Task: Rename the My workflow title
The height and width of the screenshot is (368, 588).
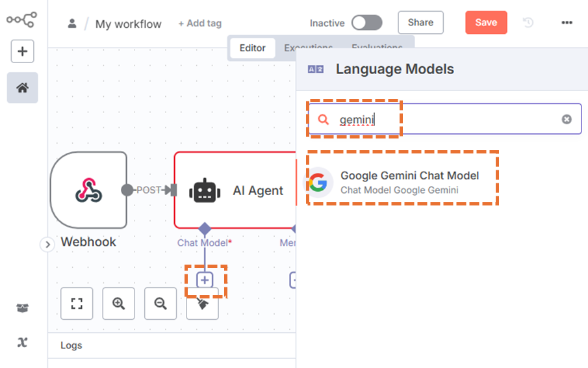Action: coord(128,24)
